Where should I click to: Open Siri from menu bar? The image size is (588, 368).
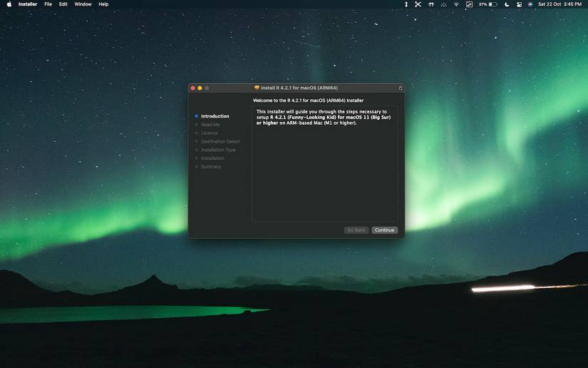pyautogui.click(x=530, y=4)
